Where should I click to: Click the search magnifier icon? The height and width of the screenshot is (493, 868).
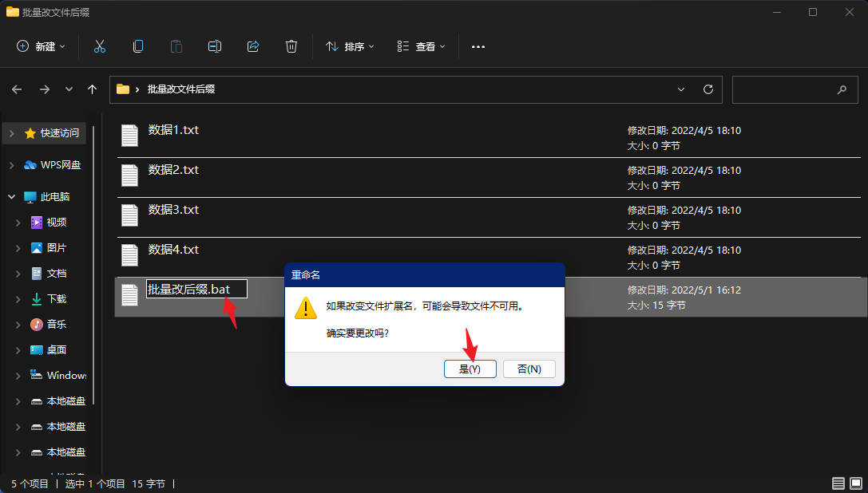pos(842,89)
